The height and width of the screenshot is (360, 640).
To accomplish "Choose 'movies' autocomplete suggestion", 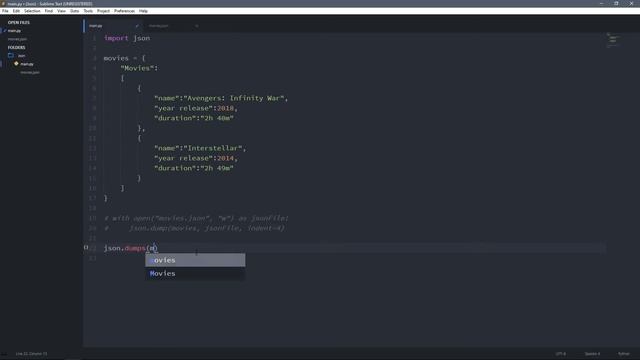I will click(195, 260).
